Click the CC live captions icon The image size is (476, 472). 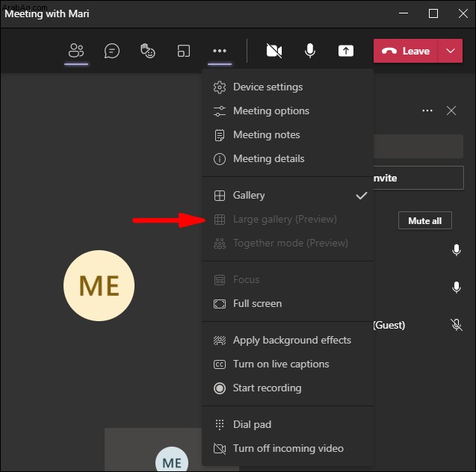(x=220, y=364)
